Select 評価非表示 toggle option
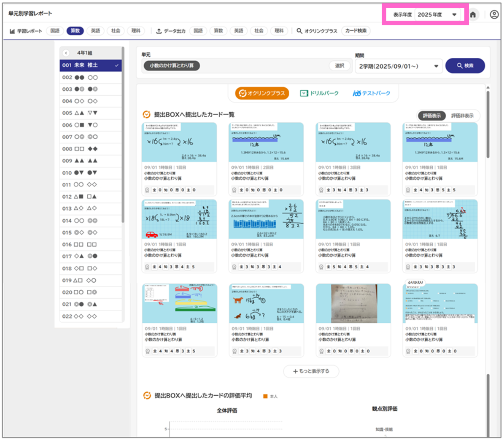 [x=462, y=116]
